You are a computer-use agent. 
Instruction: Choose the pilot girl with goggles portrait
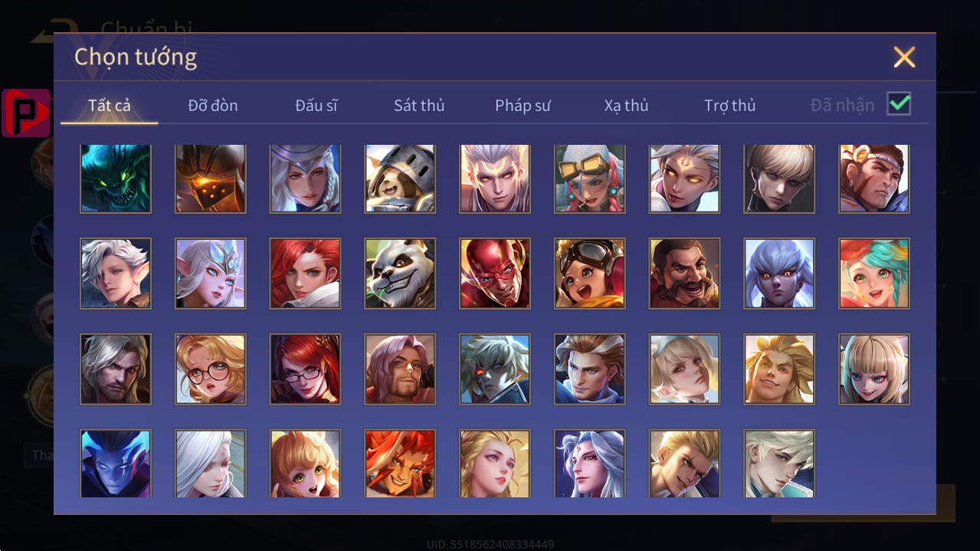point(590,274)
